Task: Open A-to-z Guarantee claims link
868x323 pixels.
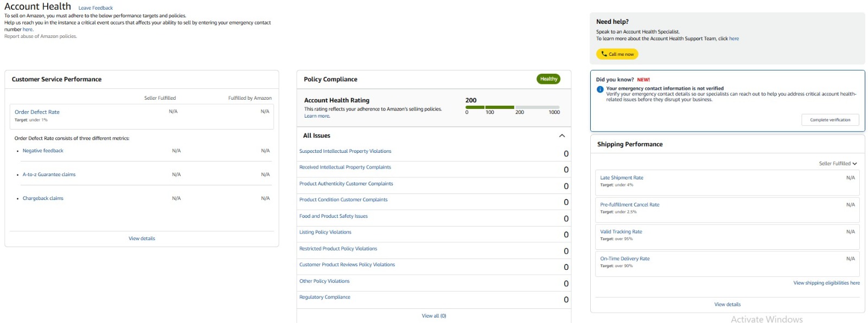Action: coord(49,175)
